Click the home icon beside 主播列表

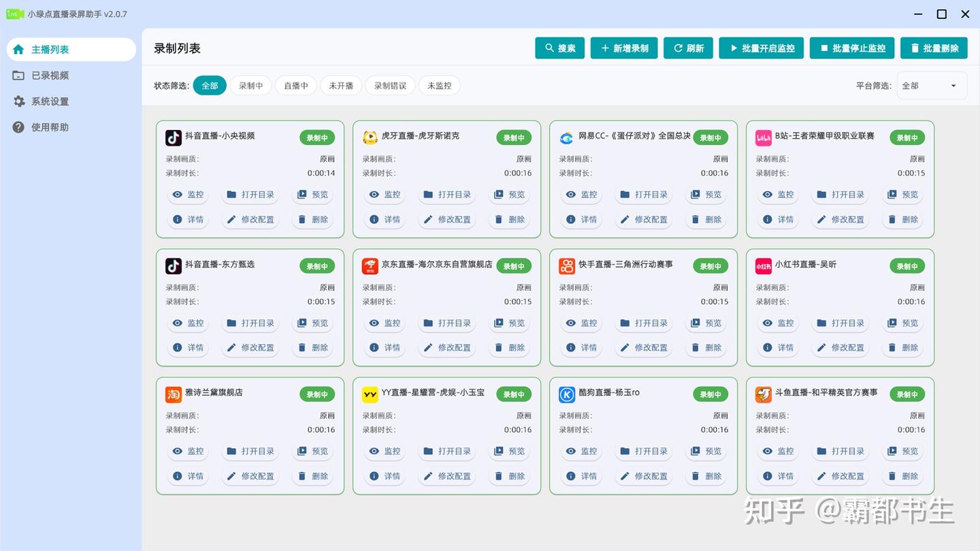[18, 50]
